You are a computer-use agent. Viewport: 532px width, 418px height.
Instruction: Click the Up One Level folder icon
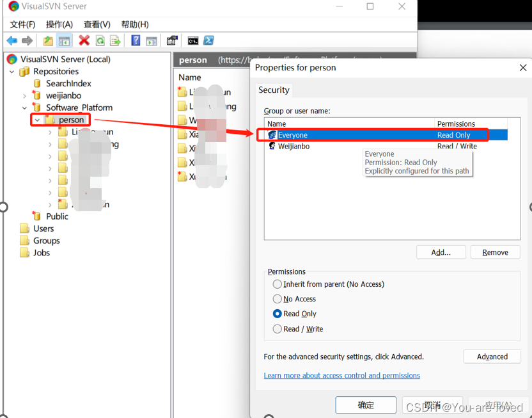point(48,41)
